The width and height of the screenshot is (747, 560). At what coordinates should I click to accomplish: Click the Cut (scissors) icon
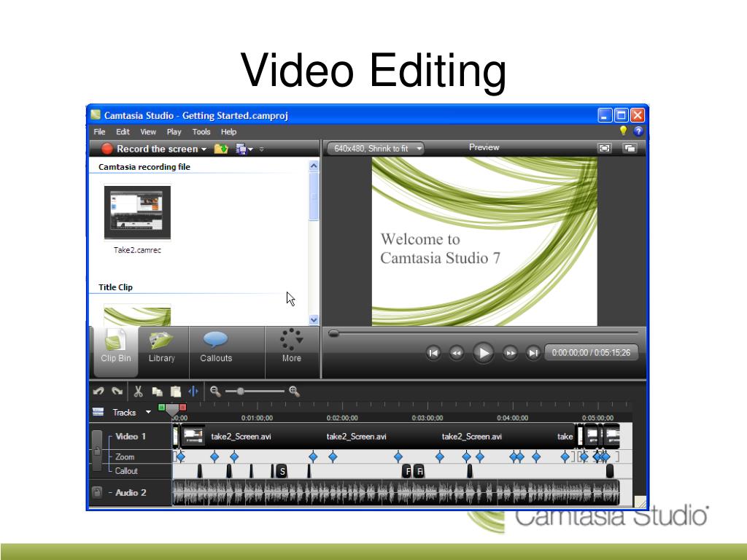(x=138, y=391)
